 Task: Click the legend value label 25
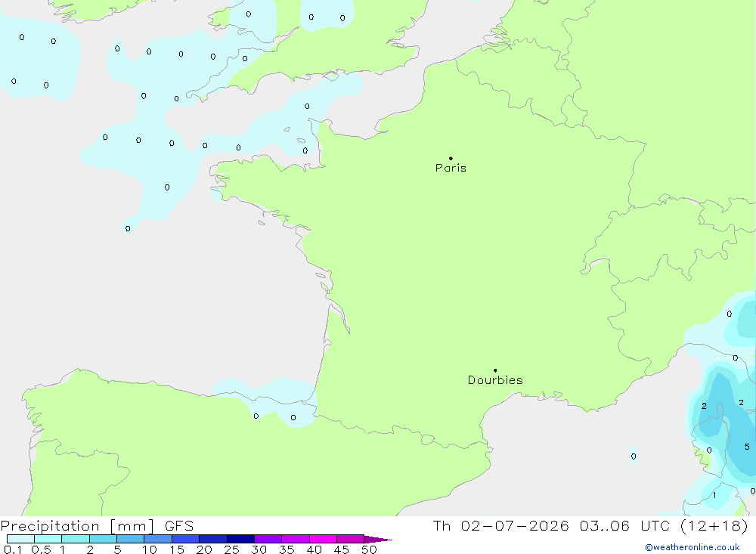[231, 549]
